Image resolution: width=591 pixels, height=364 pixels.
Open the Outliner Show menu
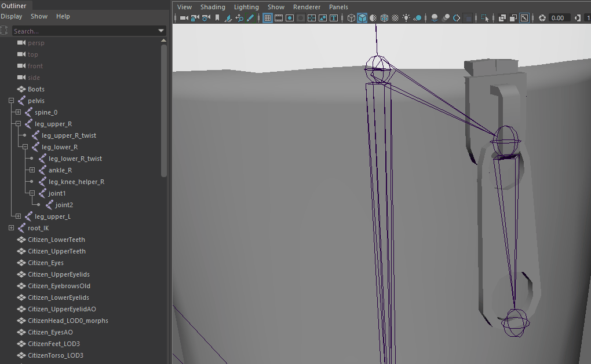pyautogui.click(x=39, y=16)
